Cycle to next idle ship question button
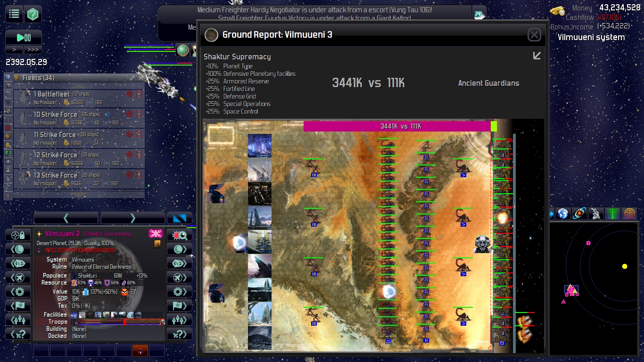 point(180,334)
